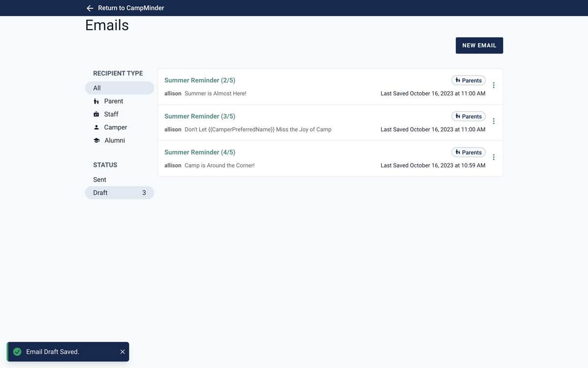Click the Parent filter family icon
This screenshot has width=588, height=368.
(97, 102)
